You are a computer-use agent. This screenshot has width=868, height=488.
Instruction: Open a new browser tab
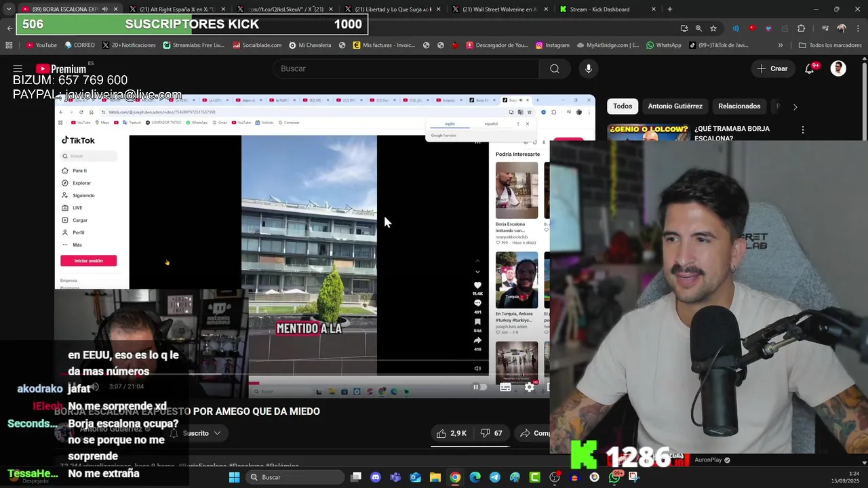[x=670, y=9]
